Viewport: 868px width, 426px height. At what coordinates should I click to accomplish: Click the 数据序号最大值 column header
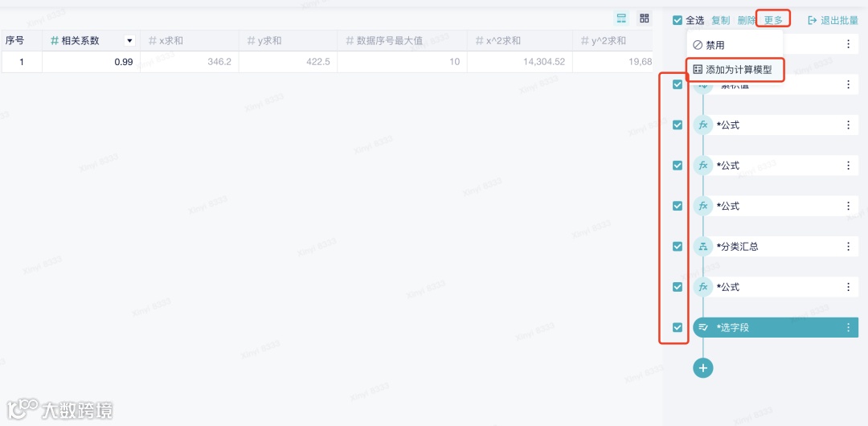click(x=403, y=40)
